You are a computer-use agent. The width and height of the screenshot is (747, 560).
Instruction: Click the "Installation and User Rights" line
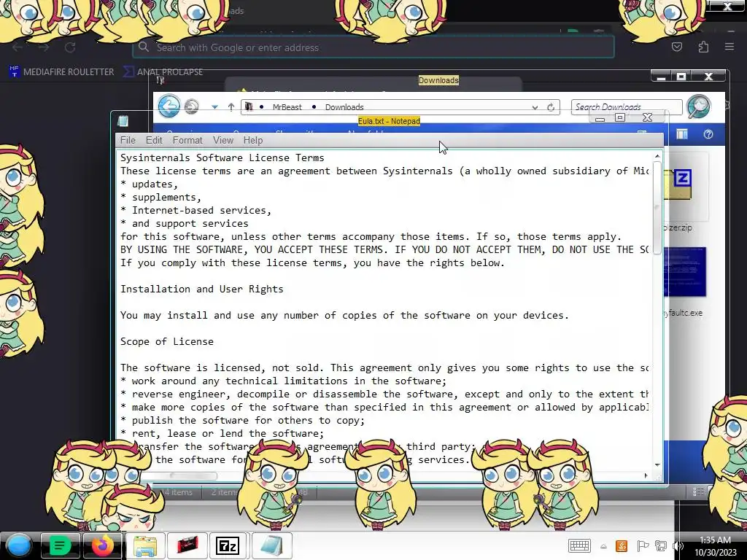201,289
